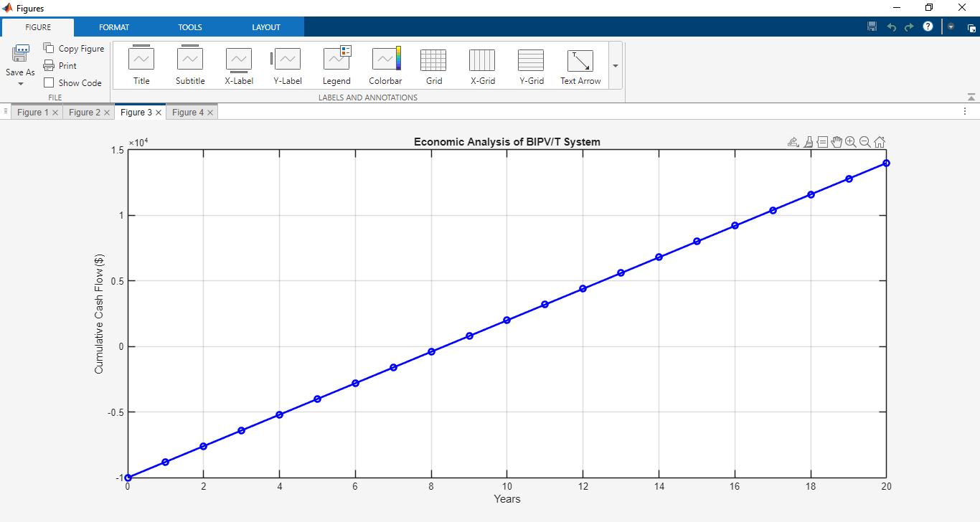The image size is (980, 522).
Task: Click the tab bar drag handle
Action: click(6, 111)
